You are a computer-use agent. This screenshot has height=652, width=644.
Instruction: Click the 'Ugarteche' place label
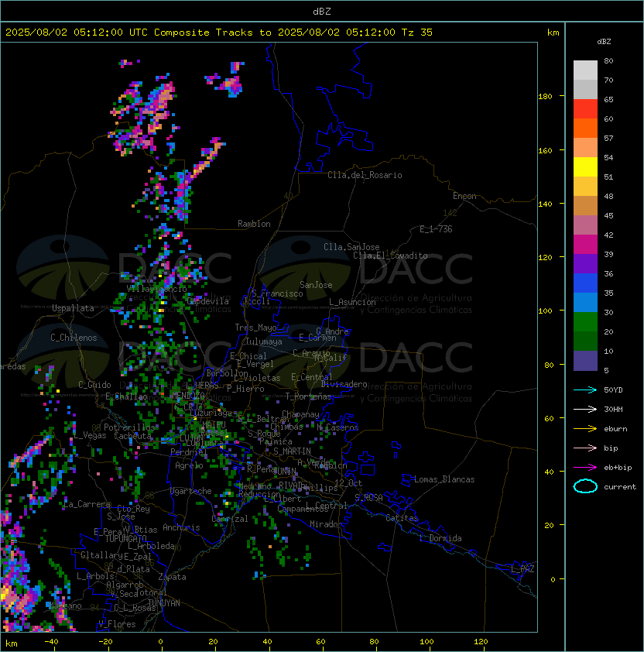[x=191, y=491]
